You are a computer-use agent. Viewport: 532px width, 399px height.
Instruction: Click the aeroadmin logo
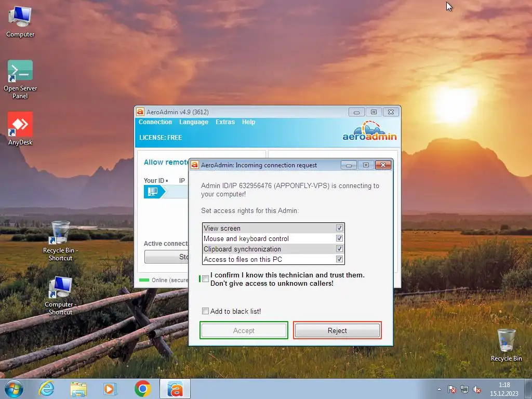click(x=369, y=131)
